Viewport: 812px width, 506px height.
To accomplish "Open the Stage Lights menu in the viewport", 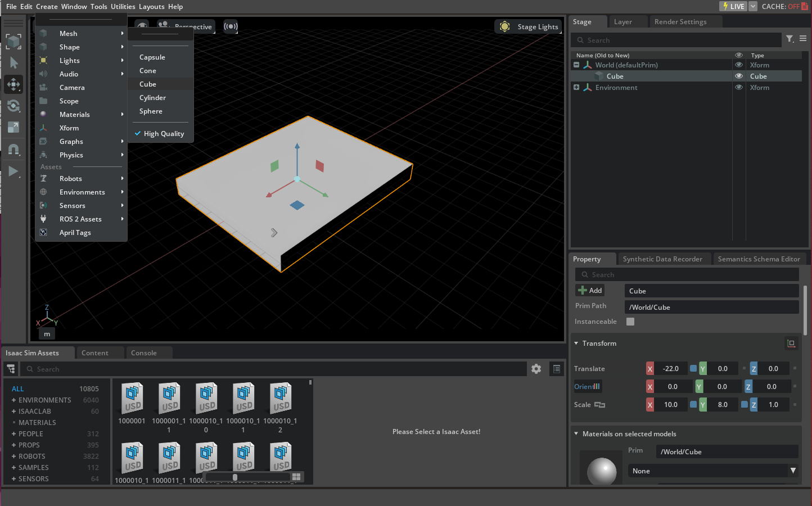I will pyautogui.click(x=527, y=26).
